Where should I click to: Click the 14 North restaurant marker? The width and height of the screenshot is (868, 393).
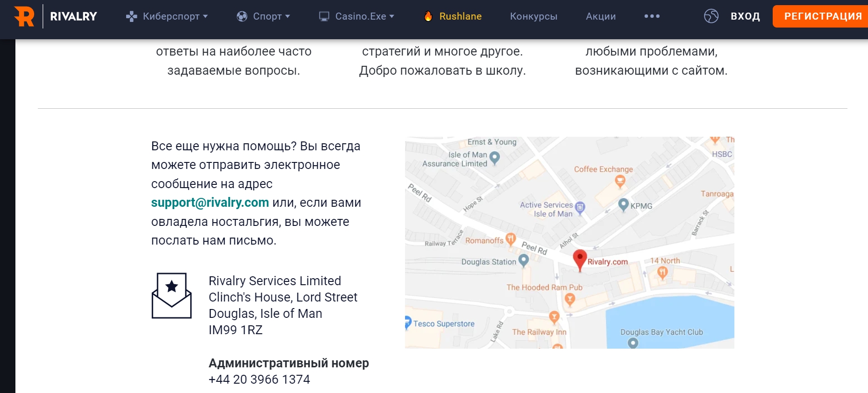[662, 272]
